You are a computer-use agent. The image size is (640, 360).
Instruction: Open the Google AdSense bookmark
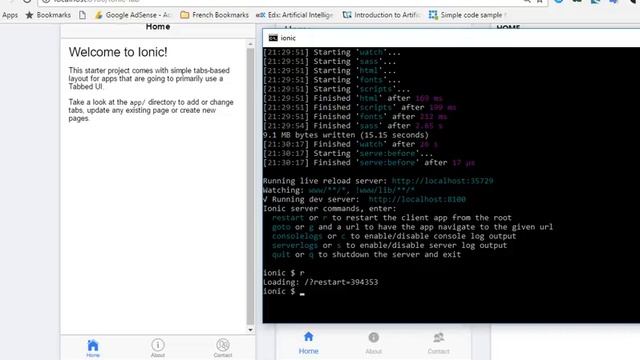click(133, 15)
